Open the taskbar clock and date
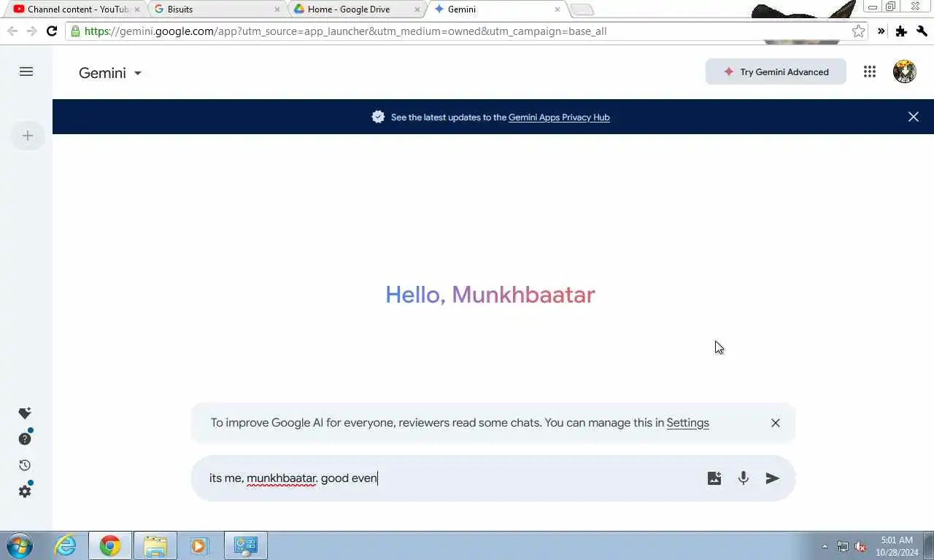Screen dimensions: 934x560 point(897,546)
